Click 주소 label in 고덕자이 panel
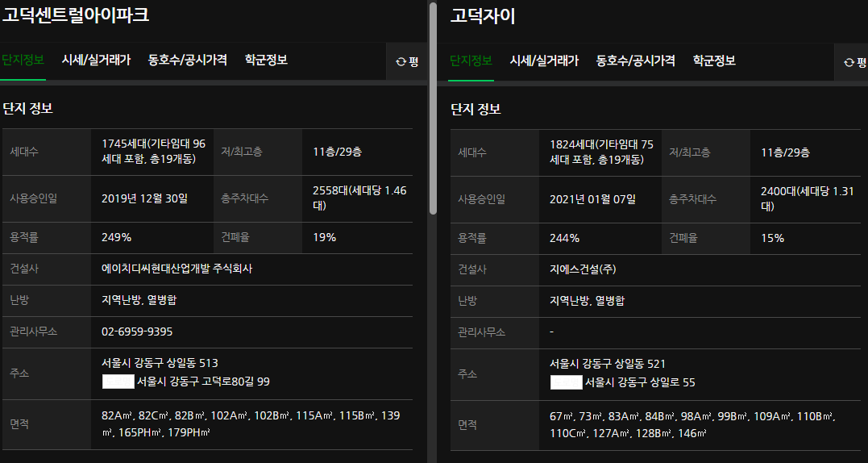Viewport: 868px width, 463px height. click(x=467, y=374)
